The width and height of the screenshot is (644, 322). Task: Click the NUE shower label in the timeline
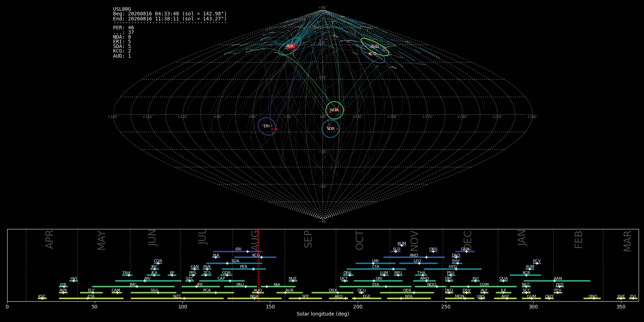point(293,279)
